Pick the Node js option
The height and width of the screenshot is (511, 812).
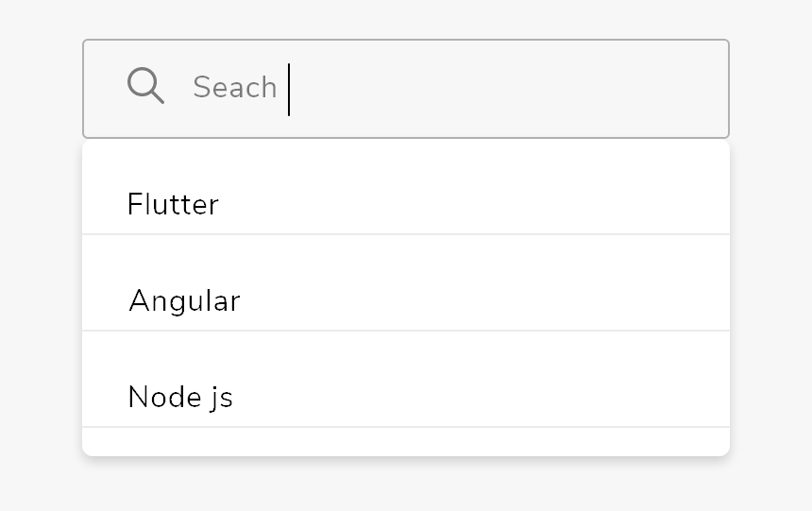(x=406, y=379)
